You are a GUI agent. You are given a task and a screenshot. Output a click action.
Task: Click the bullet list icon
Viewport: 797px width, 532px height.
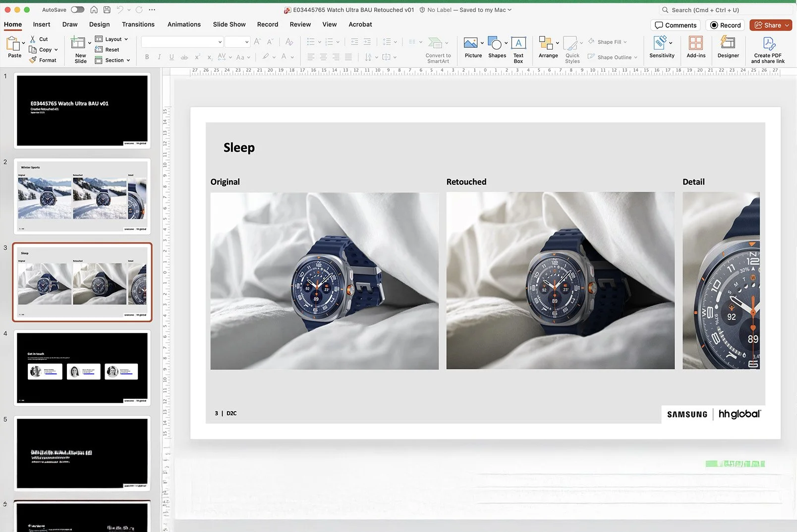(311, 42)
